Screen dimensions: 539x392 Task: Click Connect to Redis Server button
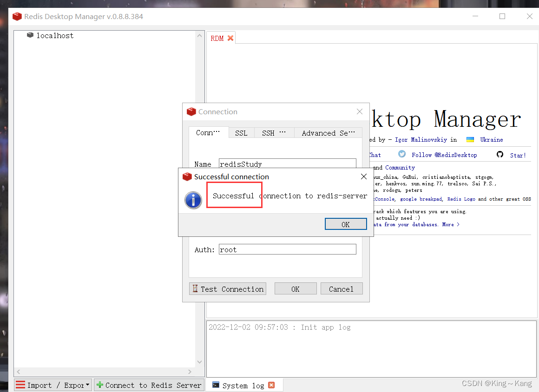tap(149, 385)
